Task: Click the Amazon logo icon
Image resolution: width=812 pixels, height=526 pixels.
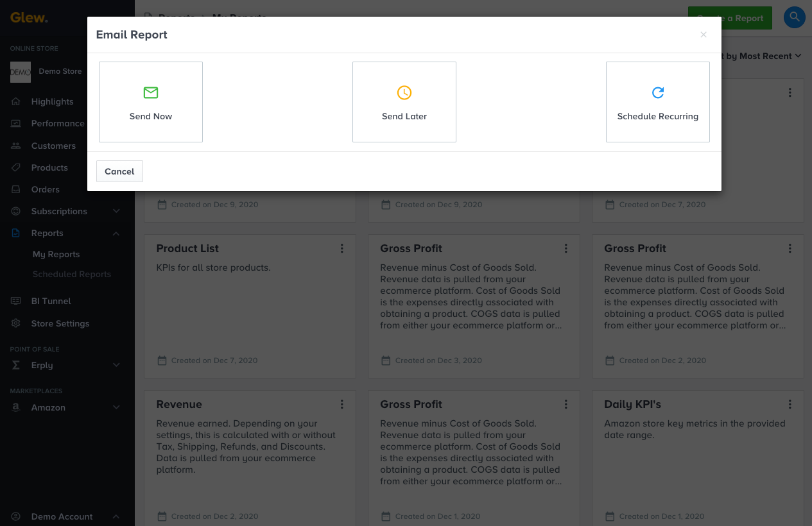Action: coord(17,407)
